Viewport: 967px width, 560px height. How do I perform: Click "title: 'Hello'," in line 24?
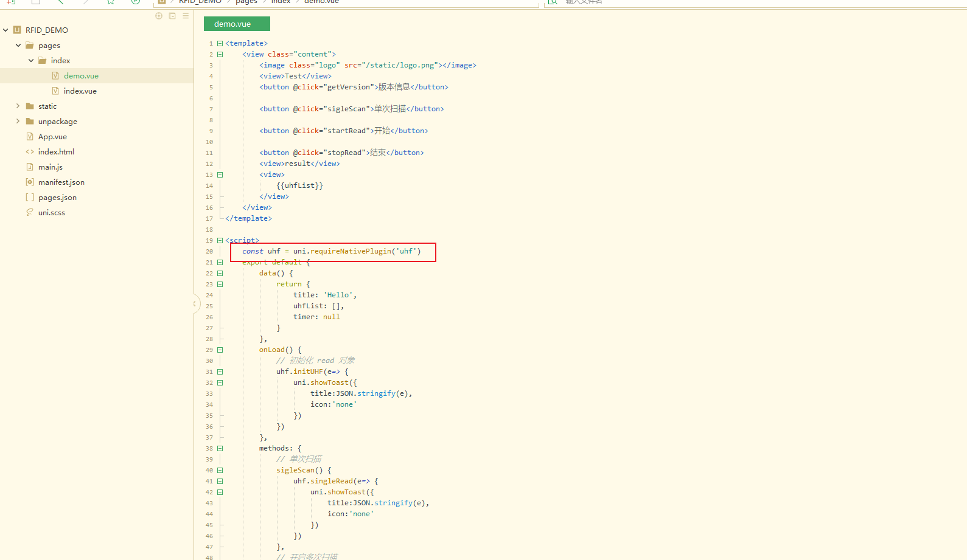tap(325, 295)
